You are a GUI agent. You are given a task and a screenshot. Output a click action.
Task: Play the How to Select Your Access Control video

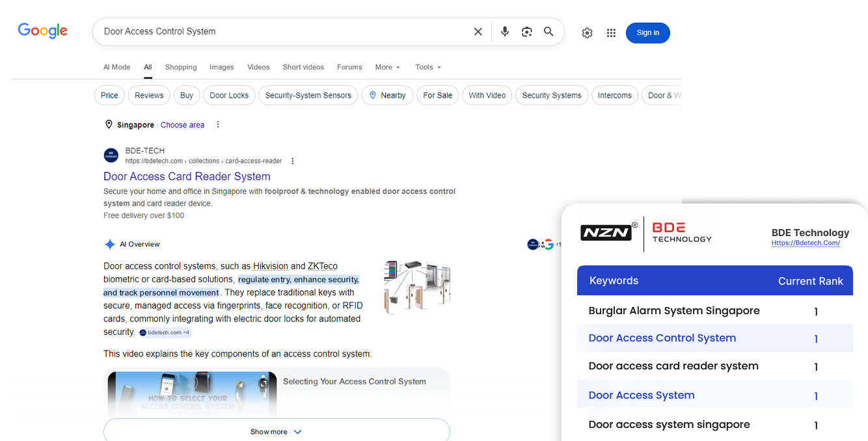(x=192, y=395)
